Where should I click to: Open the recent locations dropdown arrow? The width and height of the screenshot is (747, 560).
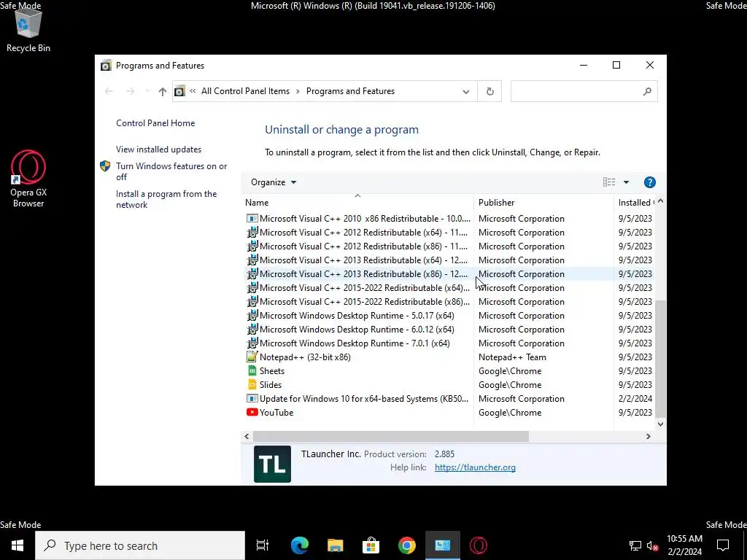coord(147,91)
